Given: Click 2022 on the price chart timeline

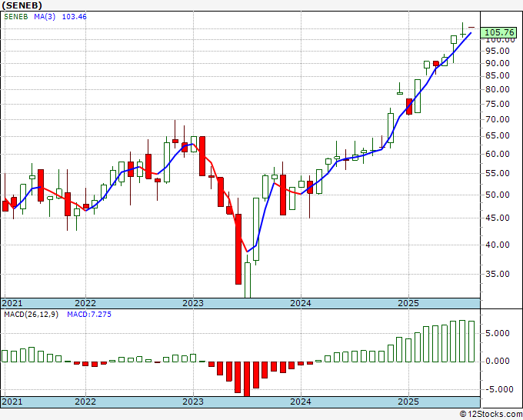Looking at the screenshot, I should tap(85, 303).
